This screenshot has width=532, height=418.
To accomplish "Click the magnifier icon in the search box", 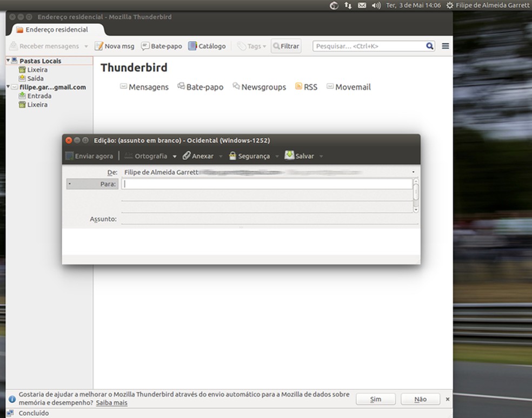I will 429,46.
